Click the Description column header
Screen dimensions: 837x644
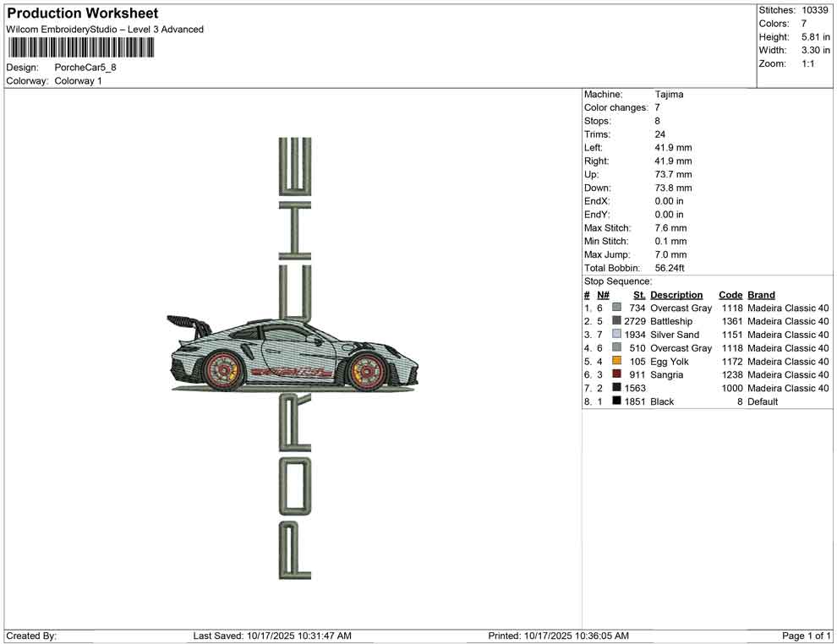click(x=676, y=295)
